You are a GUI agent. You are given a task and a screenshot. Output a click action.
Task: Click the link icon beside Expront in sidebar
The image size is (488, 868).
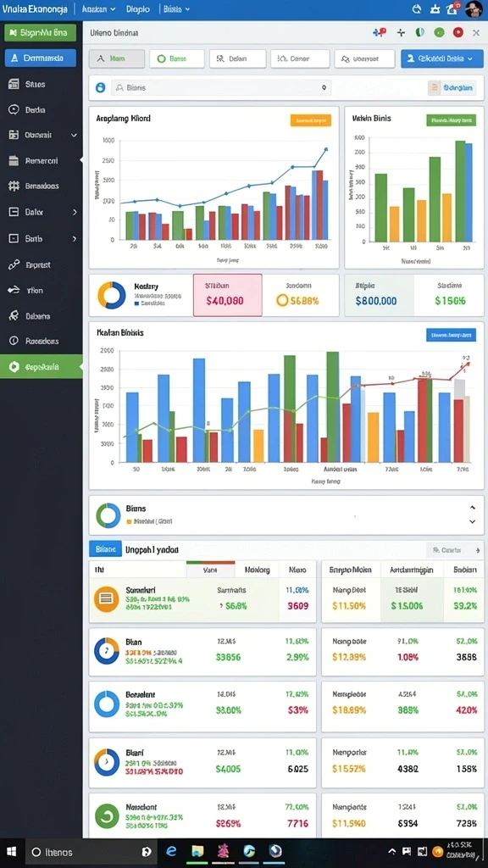[14, 265]
